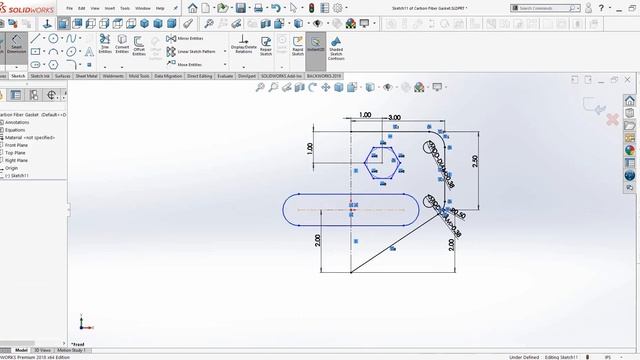Click the Trim Entities tool

click(105, 44)
